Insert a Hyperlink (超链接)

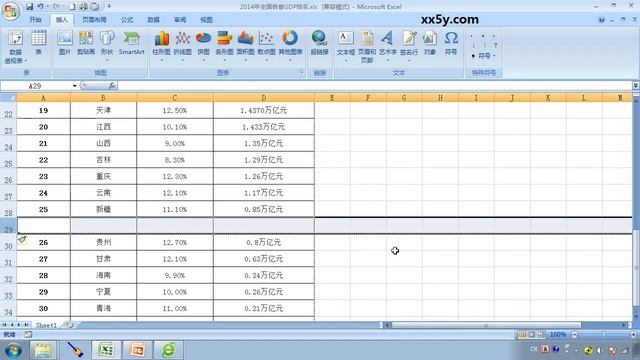(x=319, y=43)
